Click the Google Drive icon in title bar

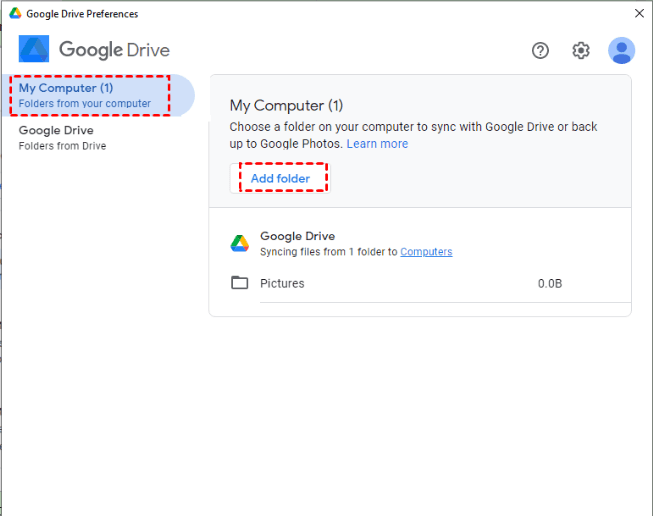[15, 14]
